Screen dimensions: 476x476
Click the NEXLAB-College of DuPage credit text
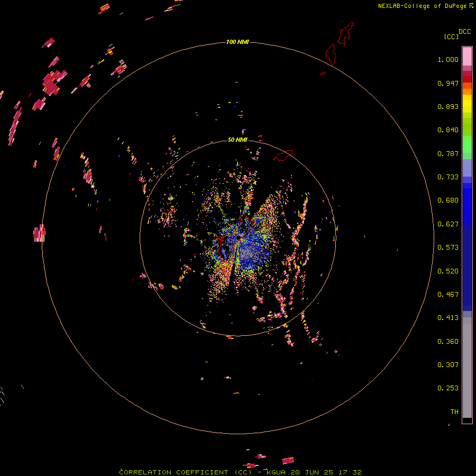pos(422,6)
